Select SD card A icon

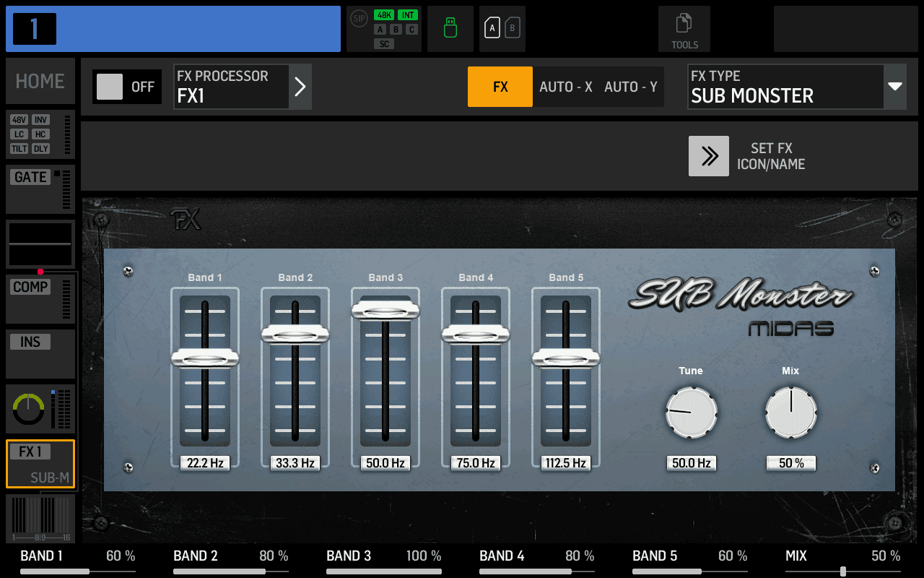pyautogui.click(x=492, y=29)
